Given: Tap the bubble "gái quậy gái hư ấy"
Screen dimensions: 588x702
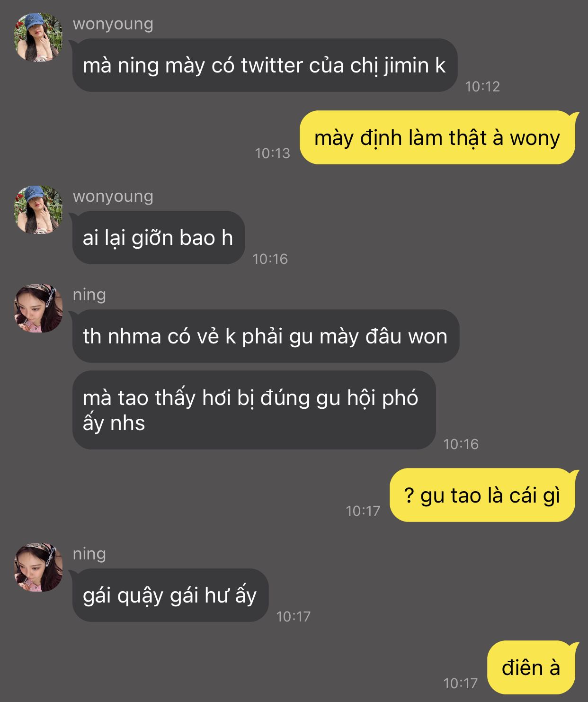Looking at the screenshot, I should click(170, 595).
